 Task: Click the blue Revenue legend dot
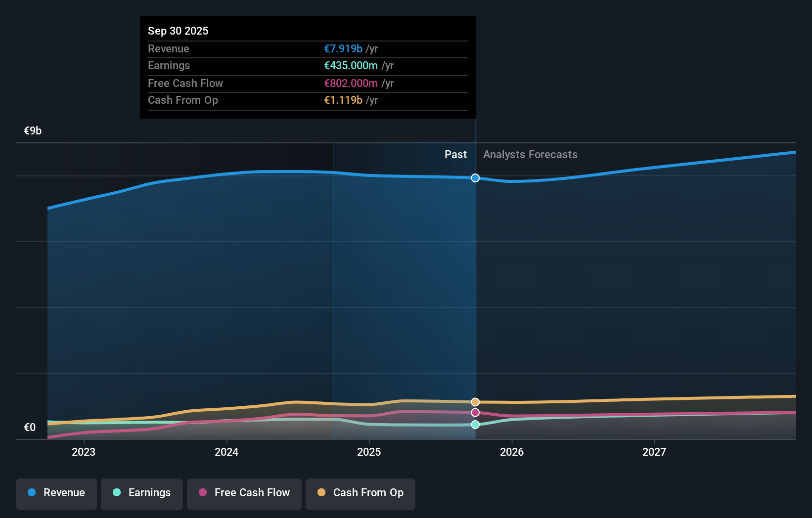31,493
